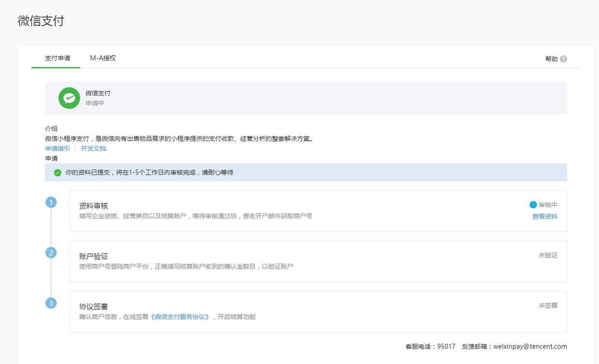Click the 账户验证 step title
This screenshot has height=364, width=599.
[94, 256]
